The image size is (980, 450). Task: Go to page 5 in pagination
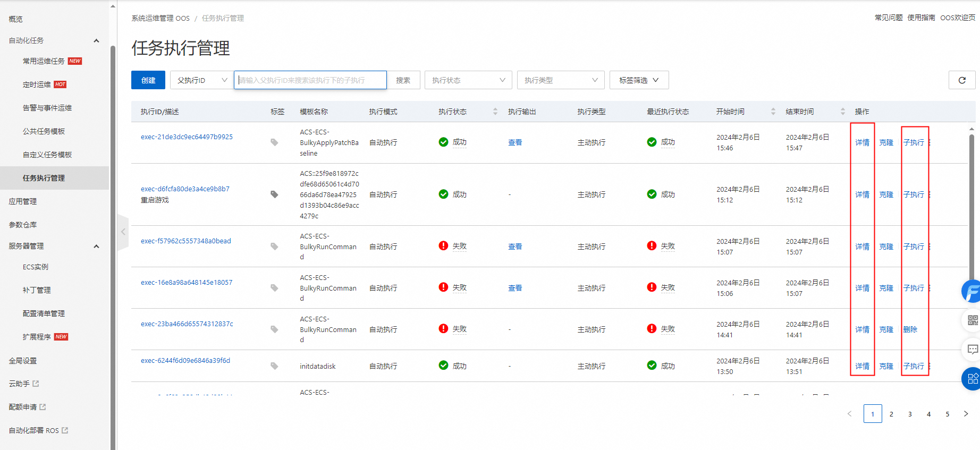[948, 414]
